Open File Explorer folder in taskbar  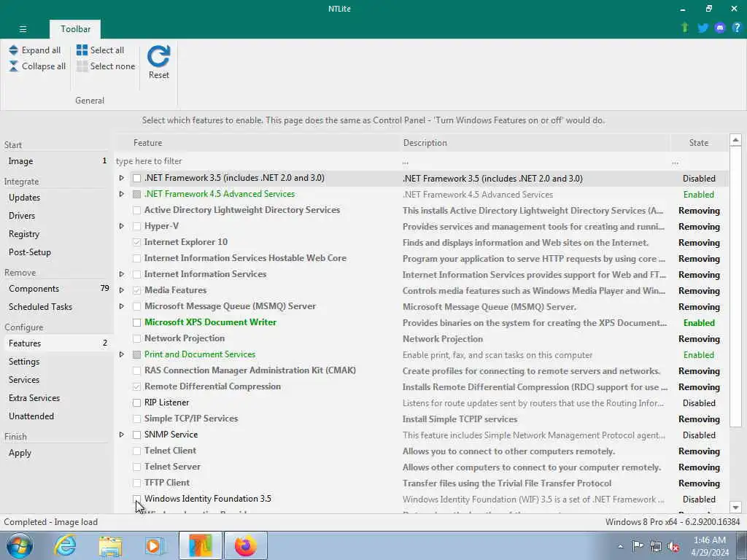[x=111, y=546]
